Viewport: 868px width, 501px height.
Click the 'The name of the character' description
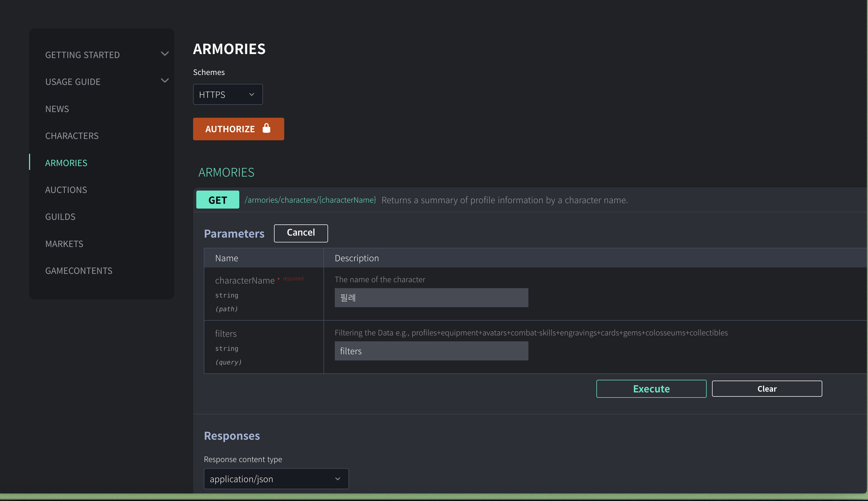(x=380, y=280)
